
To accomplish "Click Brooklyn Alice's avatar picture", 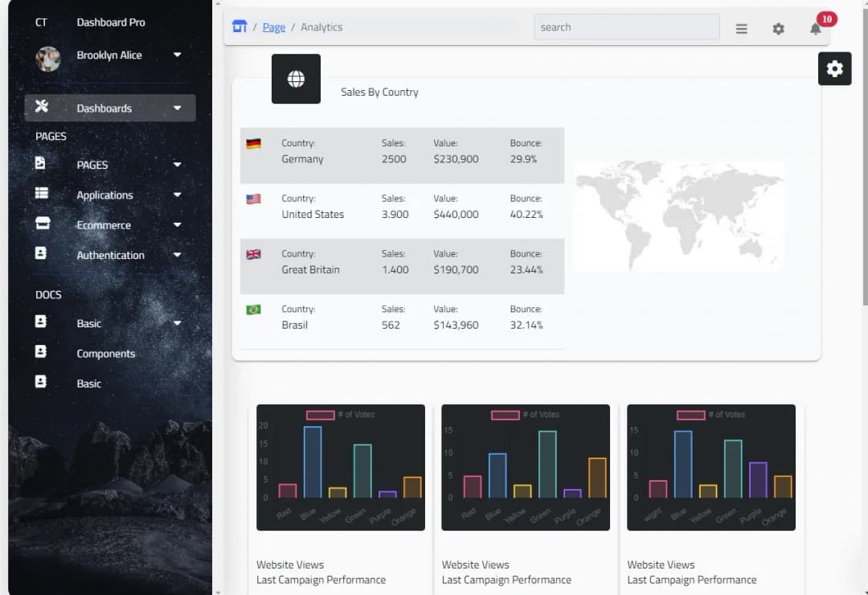I will pos(48,58).
